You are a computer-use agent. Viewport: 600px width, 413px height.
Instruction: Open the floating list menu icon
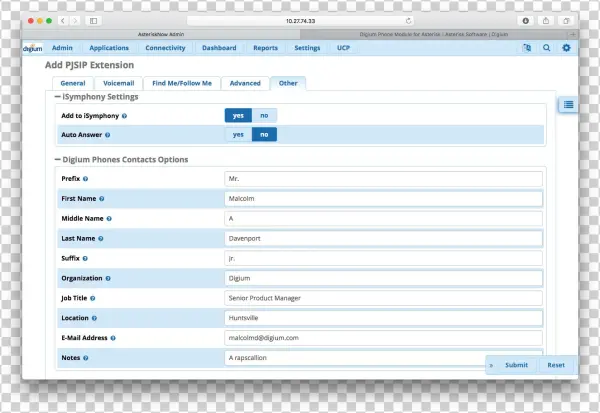click(567, 105)
